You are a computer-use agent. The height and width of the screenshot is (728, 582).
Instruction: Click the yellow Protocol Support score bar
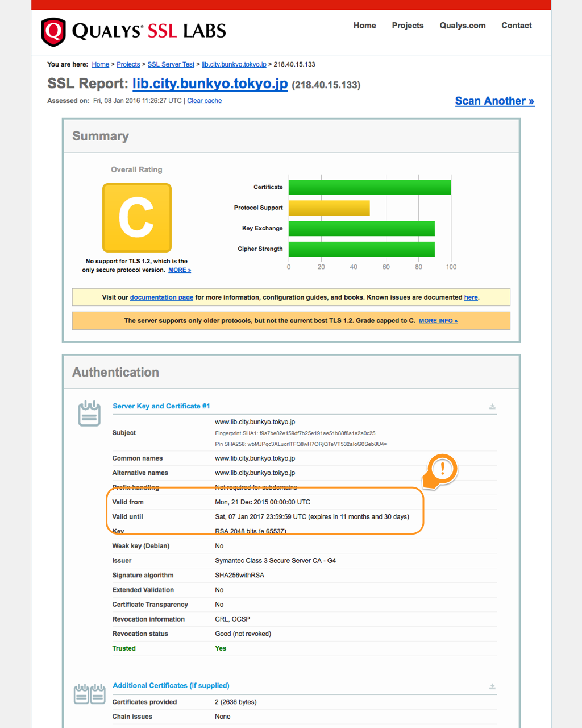point(329,208)
